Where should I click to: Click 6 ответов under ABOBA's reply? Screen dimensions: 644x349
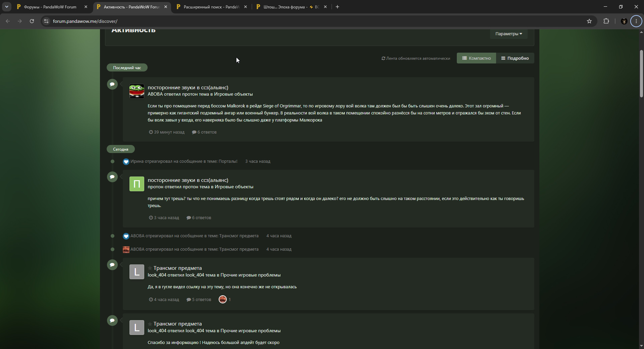tap(204, 132)
